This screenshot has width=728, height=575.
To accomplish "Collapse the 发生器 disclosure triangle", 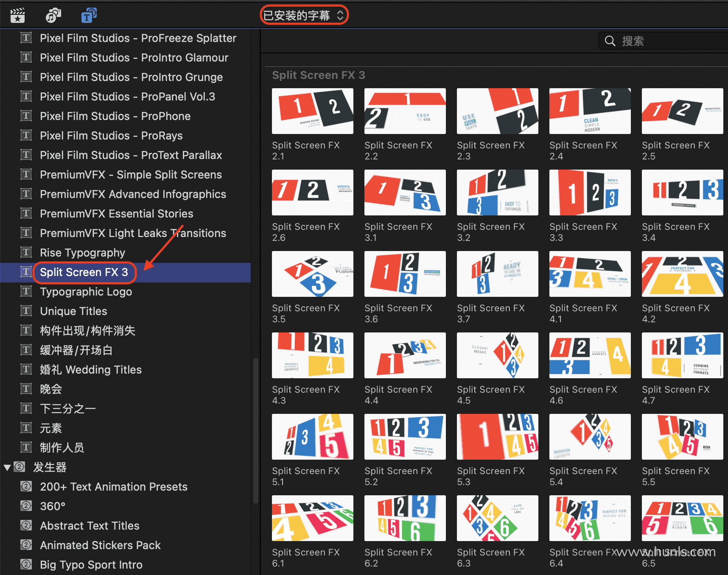I will 7,468.
